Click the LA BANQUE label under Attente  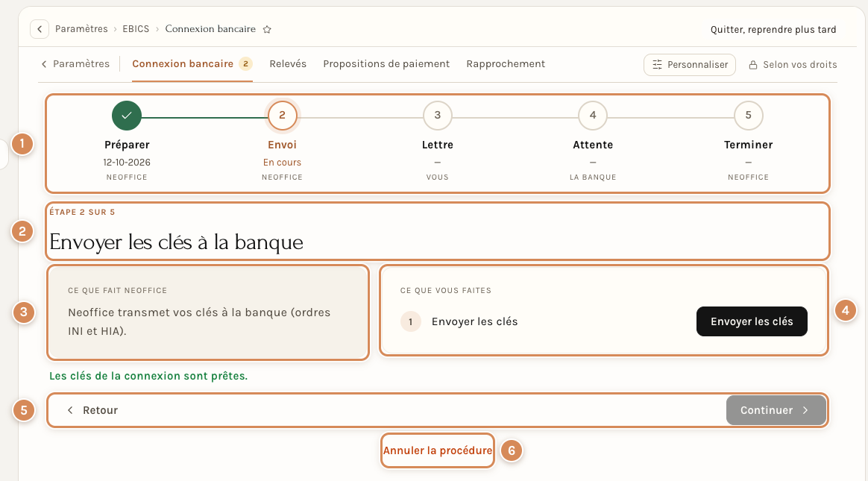[593, 177]
